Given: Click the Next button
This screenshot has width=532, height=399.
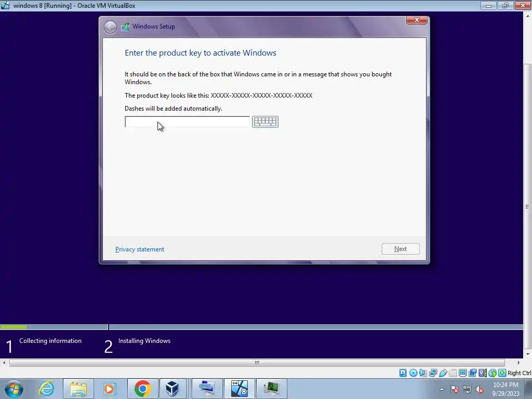Looking at the screenshot, I should pyautogui.click(x=401, y=249).
